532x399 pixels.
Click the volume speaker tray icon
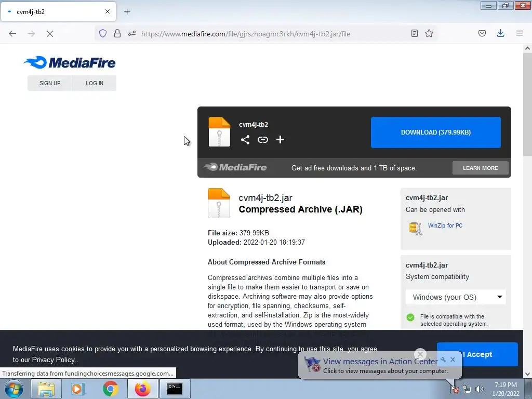[479, 389]
